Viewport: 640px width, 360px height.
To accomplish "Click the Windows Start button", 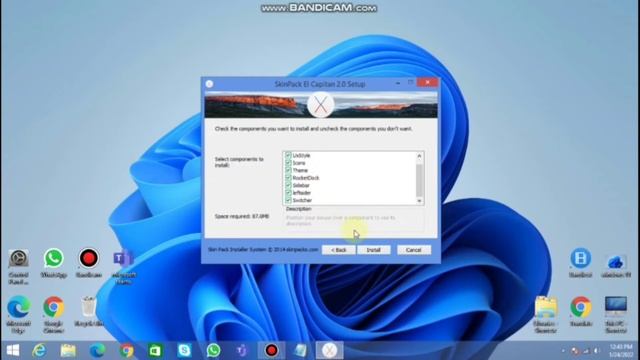I will tap(13, 350).
